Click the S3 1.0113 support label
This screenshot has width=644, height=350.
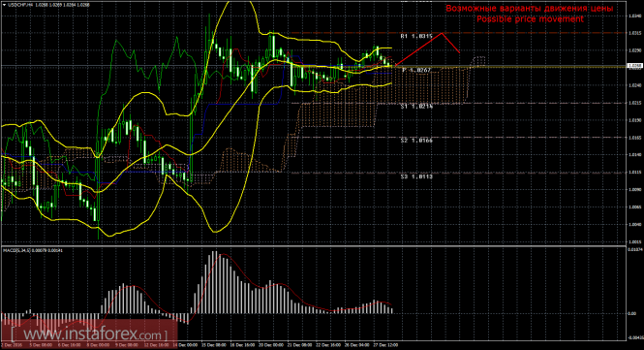coord(416,176)
